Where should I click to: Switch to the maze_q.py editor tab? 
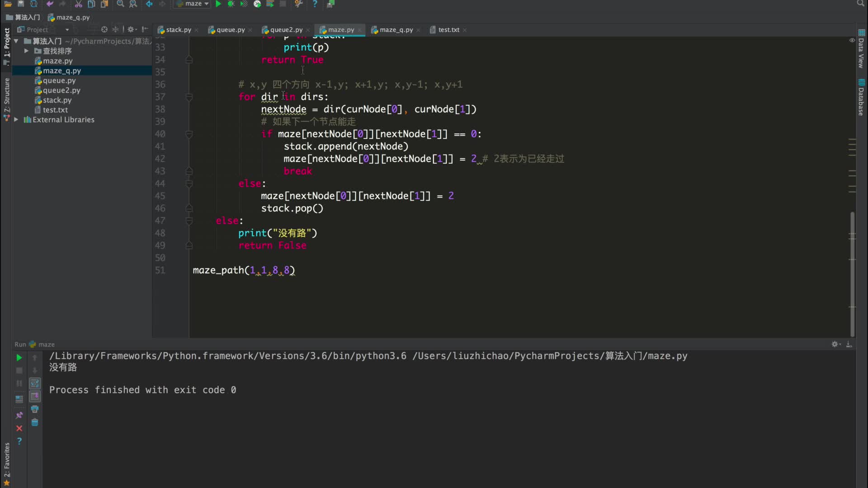396,30
